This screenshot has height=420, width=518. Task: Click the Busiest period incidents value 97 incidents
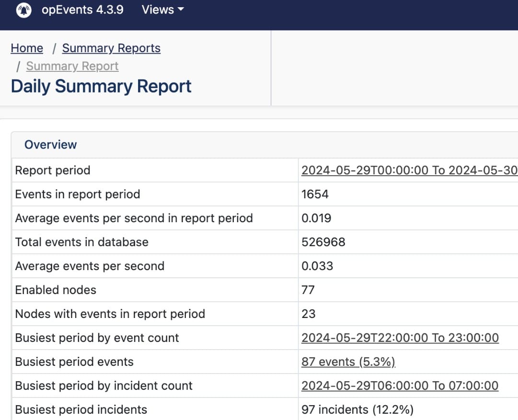click(357, 409)
